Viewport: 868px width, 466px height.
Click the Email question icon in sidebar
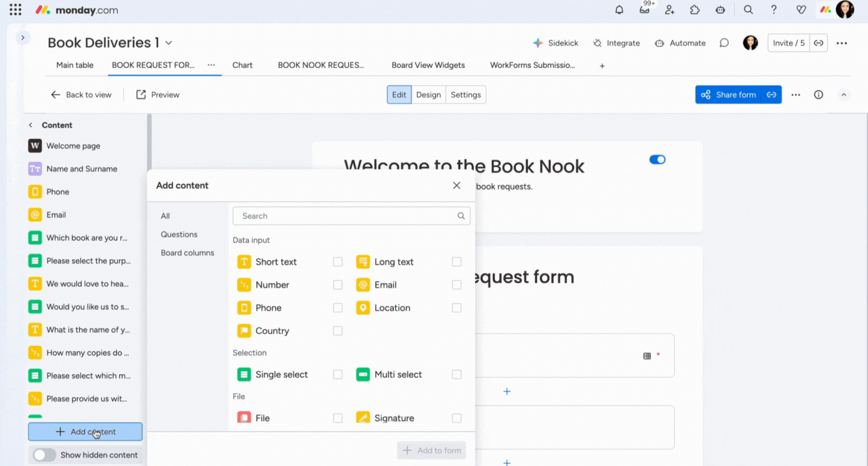tap(35, 215)
